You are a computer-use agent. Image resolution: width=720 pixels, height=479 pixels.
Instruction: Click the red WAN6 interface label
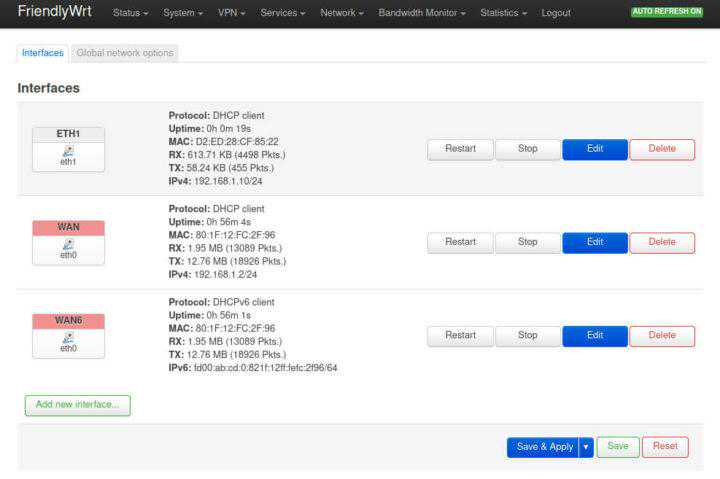(x=68, y=321)
